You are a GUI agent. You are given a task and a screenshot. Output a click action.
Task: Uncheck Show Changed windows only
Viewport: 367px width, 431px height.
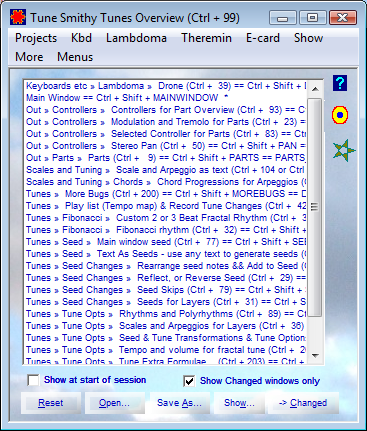(189, 381)
